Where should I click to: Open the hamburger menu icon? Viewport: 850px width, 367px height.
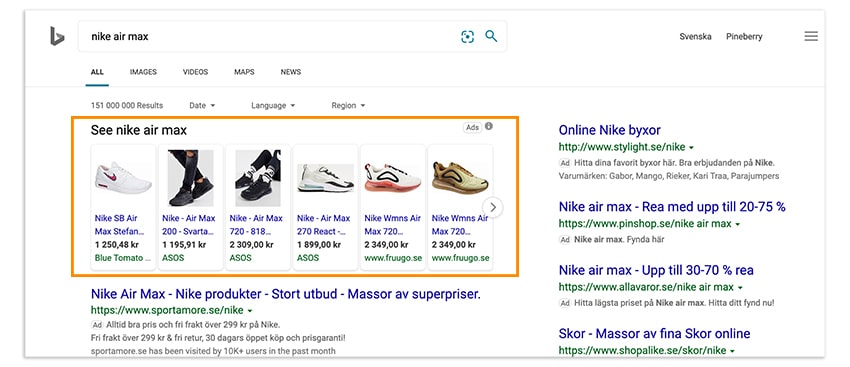pyautogui.click(x=811, y=36)
